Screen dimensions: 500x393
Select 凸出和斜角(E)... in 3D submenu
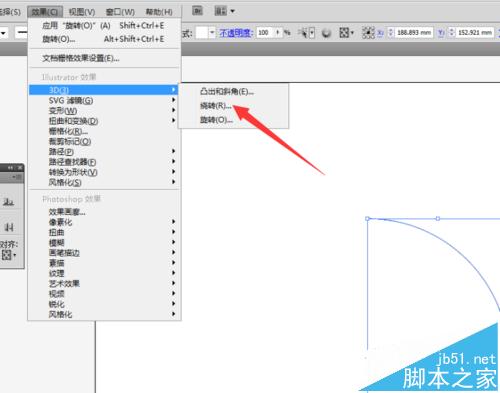tap(233, 92)
